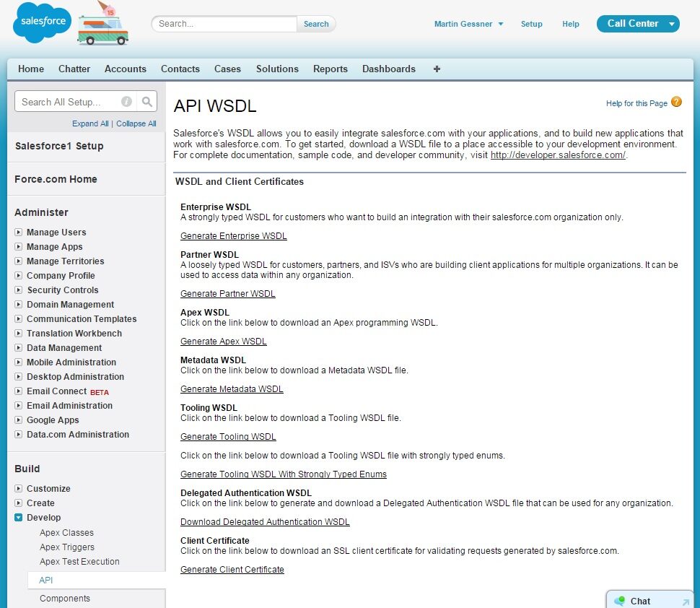This screenshot has width=700, height=608.
Task: Open the Chat widget icon
Action: [619, 601]
